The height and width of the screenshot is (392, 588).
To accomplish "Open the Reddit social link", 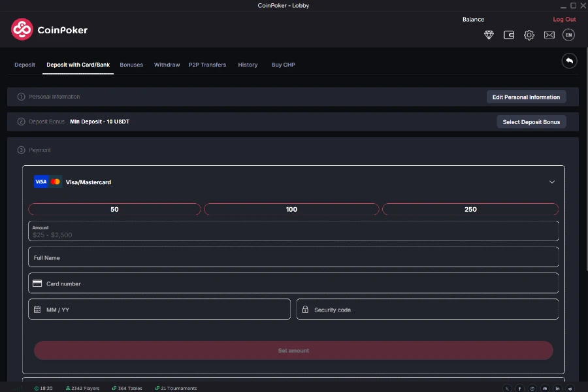I will pyautogui.click(x=570, y=388).
